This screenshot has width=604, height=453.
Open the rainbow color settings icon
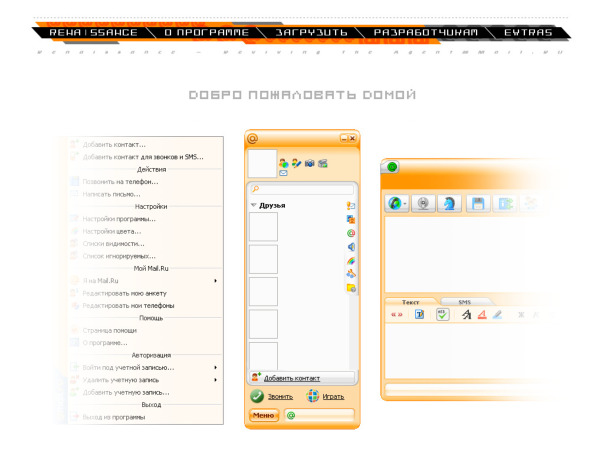click(x=351, y=261)
